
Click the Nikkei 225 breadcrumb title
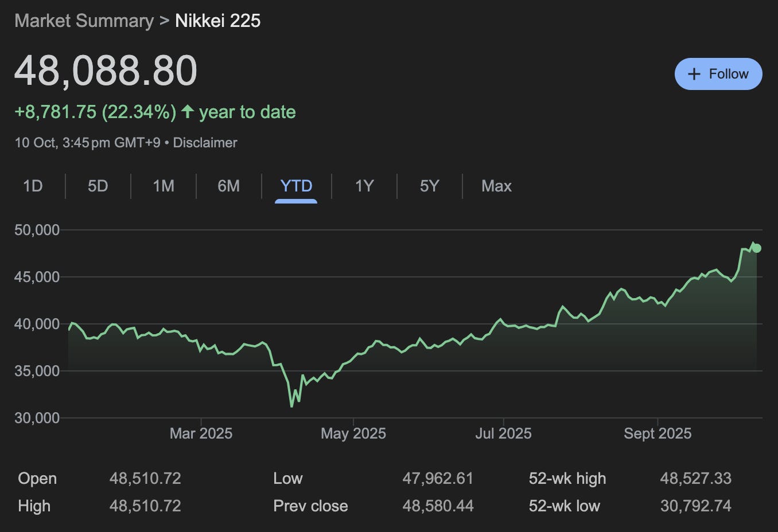[x=217, y=21]
